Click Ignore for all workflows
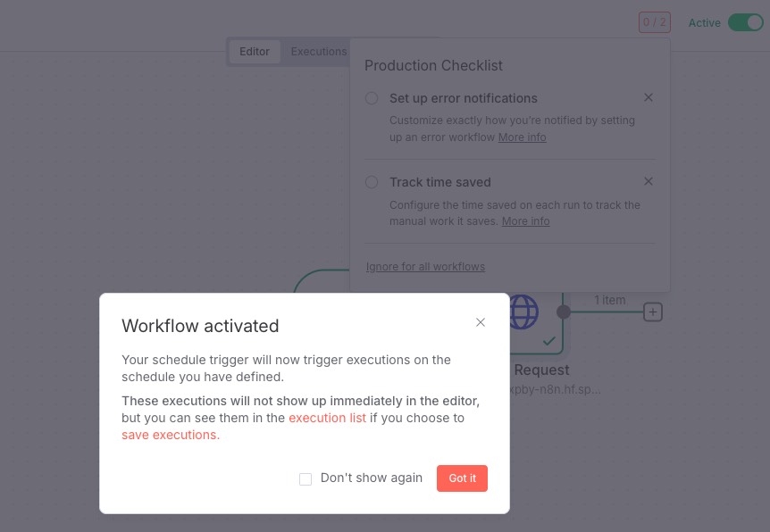 (425, 267)
